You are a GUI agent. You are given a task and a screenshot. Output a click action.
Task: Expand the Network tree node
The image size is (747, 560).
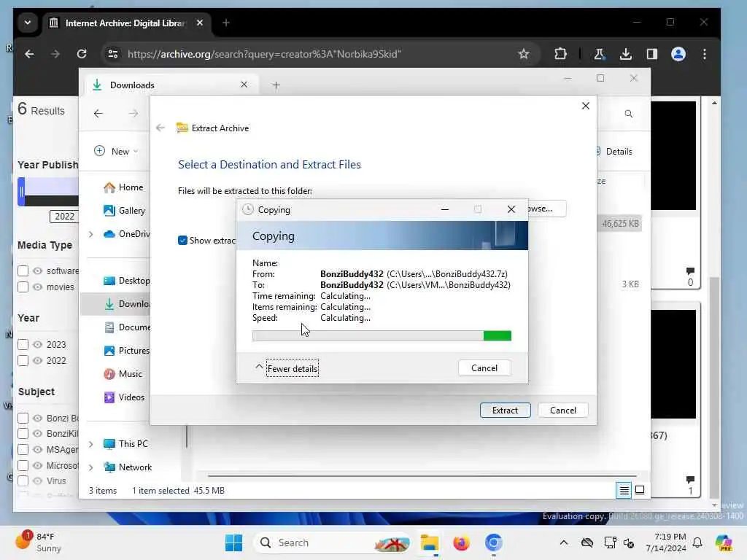(91, 467)
